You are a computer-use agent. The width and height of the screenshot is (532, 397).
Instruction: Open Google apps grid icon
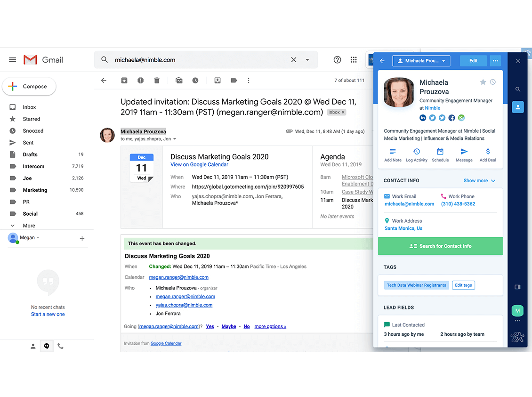click(354, 60)
